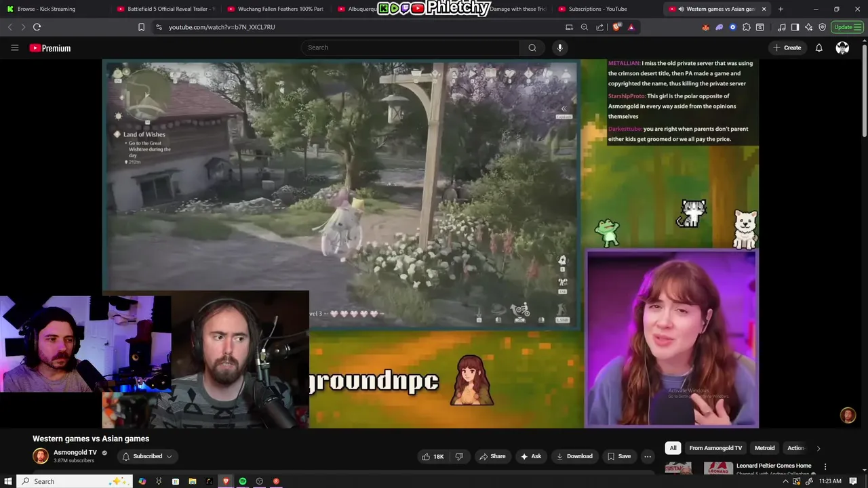Image resolution: width=868 pixels, height=488 pixels.
Task: Bookmark this page in the address bar
Action: 141,27
